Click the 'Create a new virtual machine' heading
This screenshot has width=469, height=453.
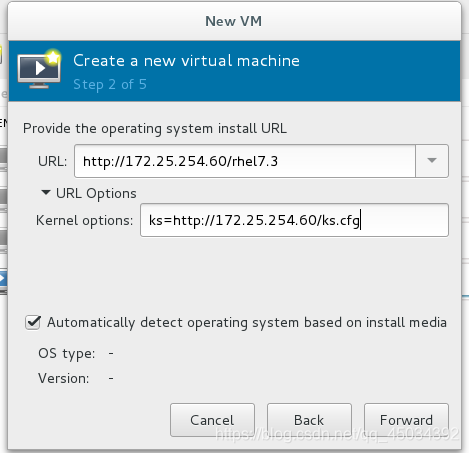(186, 61)
